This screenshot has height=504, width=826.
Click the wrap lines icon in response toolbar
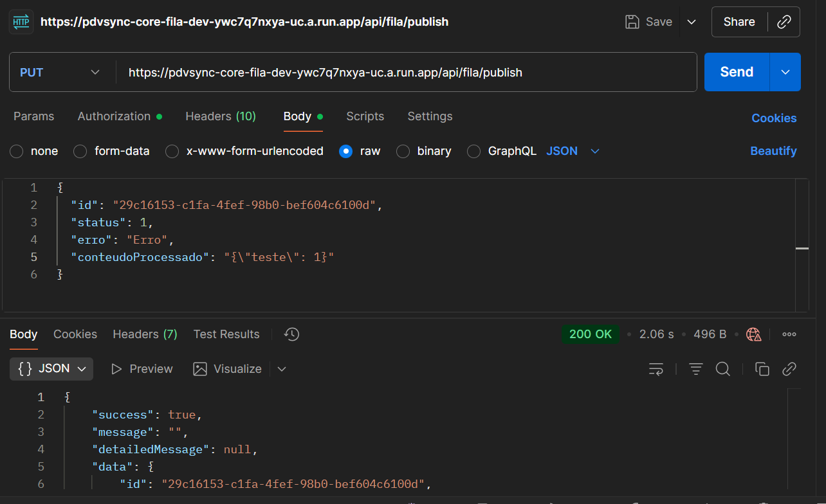point(656,369)
